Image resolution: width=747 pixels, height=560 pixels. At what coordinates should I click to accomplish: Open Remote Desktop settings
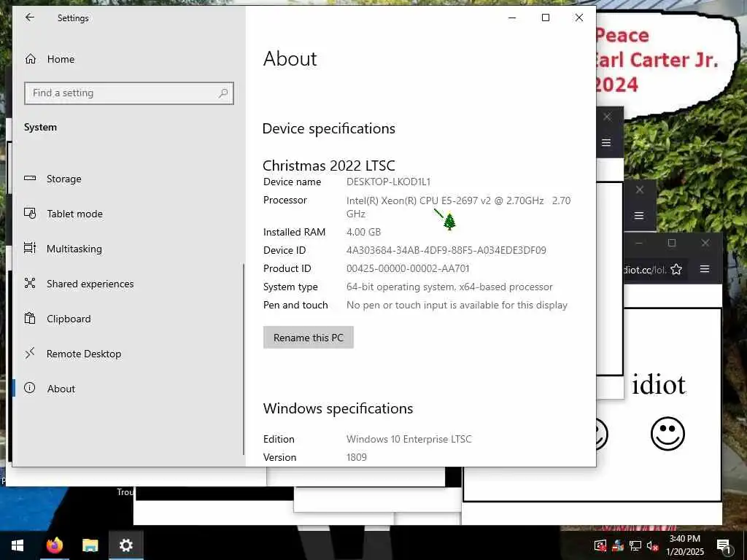(x=128, y=354)
